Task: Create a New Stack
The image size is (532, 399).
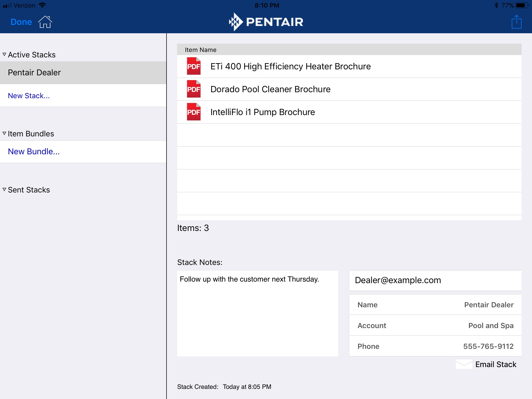Action: 29,96
